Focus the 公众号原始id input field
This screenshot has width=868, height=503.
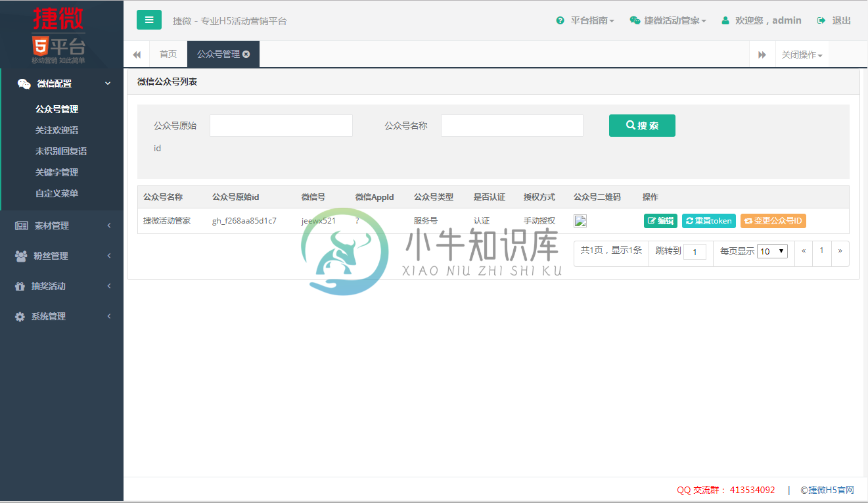(281, 126)
